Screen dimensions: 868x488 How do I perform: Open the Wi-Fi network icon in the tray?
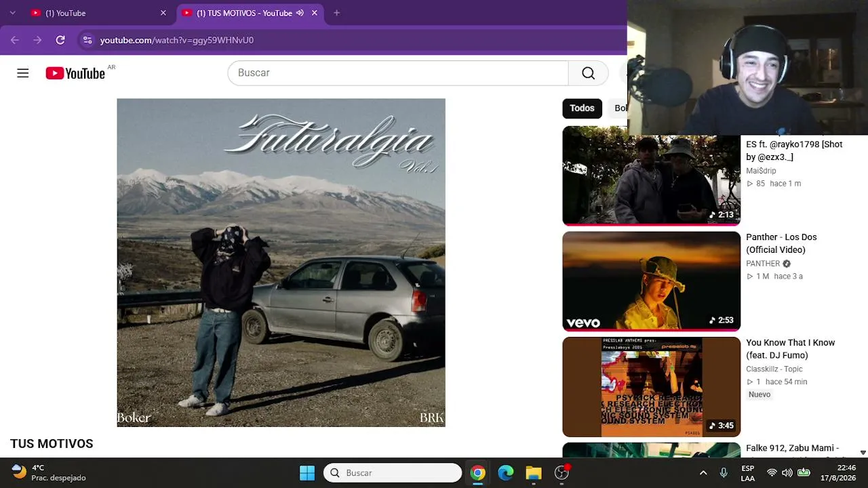[x=772, y=473]
